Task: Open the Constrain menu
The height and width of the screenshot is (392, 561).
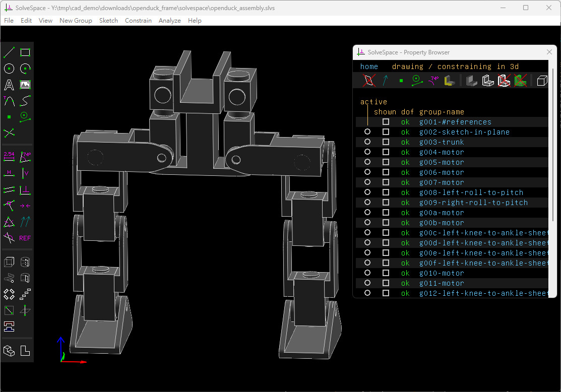Action: click(x=138, y=21)
